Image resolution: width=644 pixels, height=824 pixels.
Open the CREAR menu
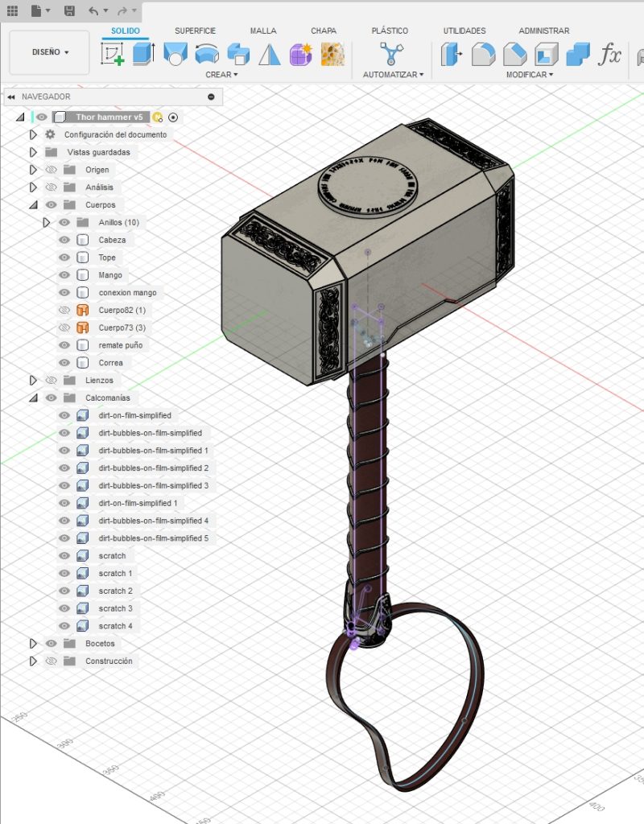pos(221,75)
